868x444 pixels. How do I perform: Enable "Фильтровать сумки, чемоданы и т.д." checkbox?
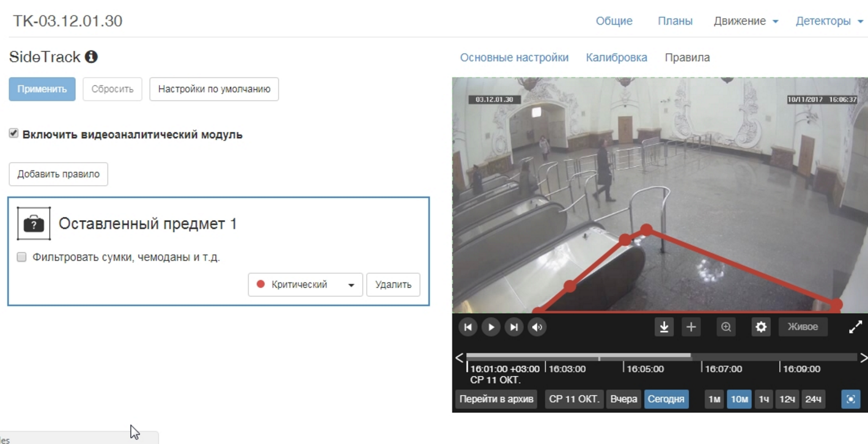coord(21,257)
